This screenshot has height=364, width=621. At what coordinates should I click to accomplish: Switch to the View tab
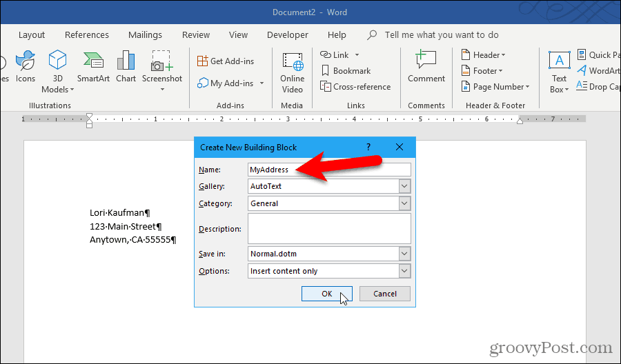point(238,35)
